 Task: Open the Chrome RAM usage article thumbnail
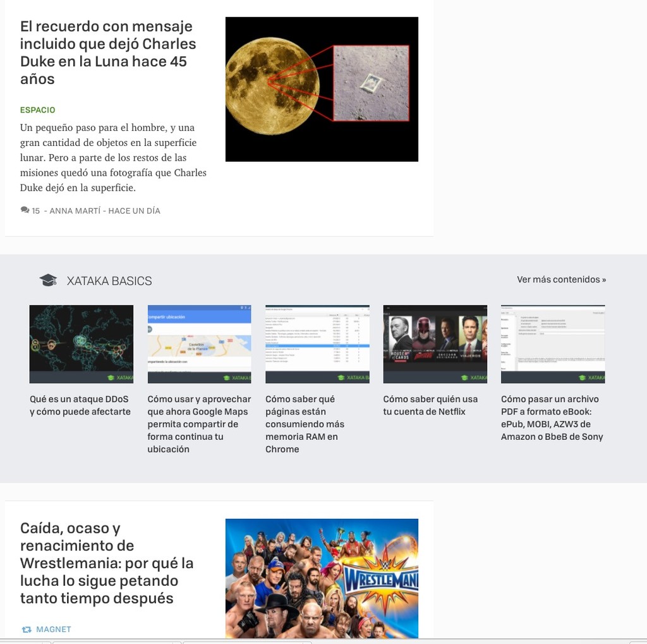pos(317,344)
